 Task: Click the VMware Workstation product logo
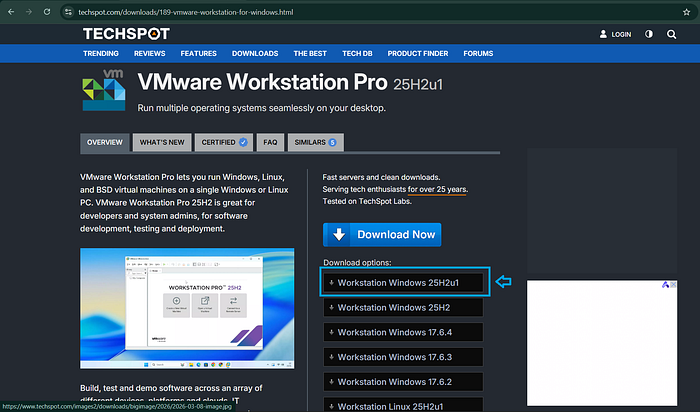[104, 90]
